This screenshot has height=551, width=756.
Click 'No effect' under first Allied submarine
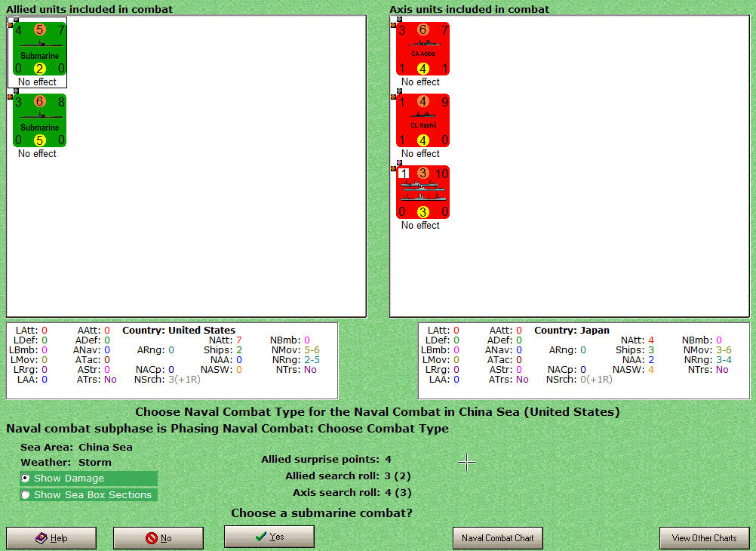(x=37, y=82)
